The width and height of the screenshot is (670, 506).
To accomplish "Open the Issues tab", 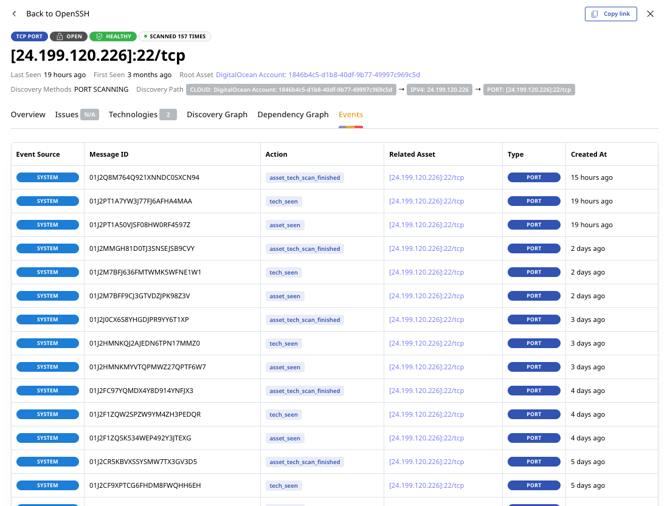I will tap(76, 115).
